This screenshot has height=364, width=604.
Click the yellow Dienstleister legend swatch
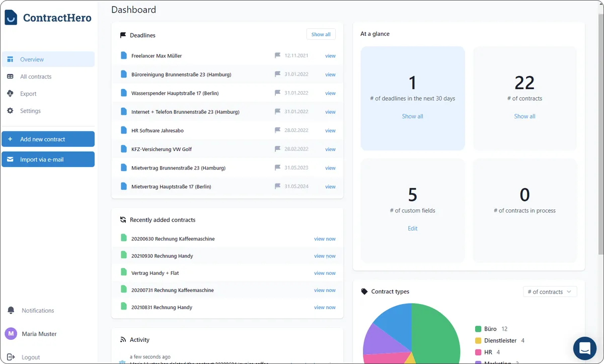(478, 340)
